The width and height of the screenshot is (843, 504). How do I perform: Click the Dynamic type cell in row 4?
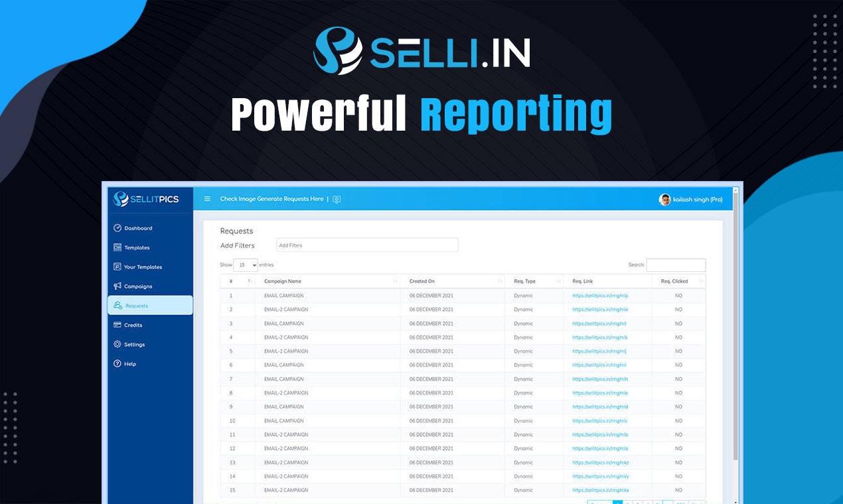click(x=523, y=338)
